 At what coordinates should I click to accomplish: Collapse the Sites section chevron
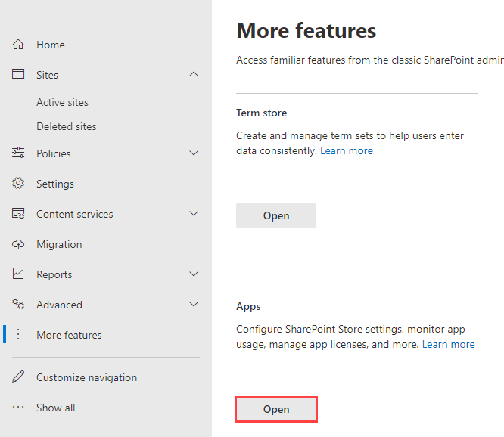194,75
